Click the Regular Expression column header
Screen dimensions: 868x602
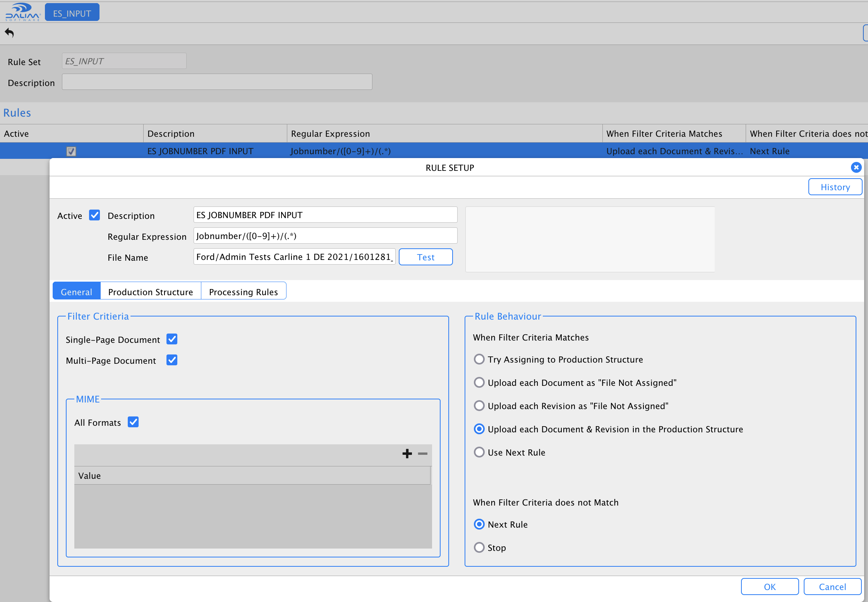pyautogui.click(x=445, y=133)
